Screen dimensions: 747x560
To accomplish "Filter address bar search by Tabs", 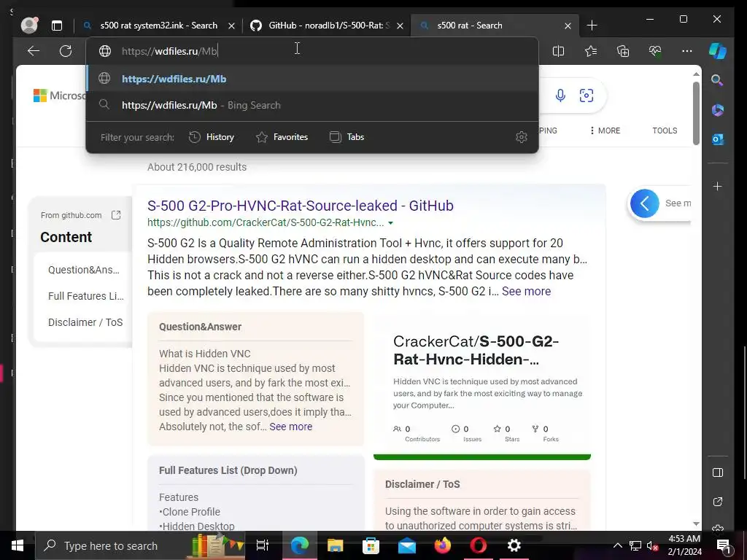I will (x=347, y=137).
